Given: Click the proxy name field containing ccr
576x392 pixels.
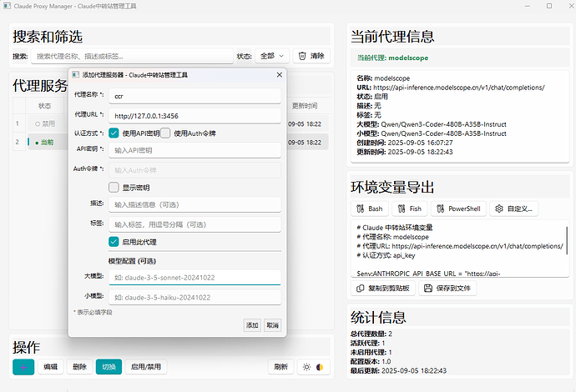Looking at the screenshot, I should coord(195,96).
